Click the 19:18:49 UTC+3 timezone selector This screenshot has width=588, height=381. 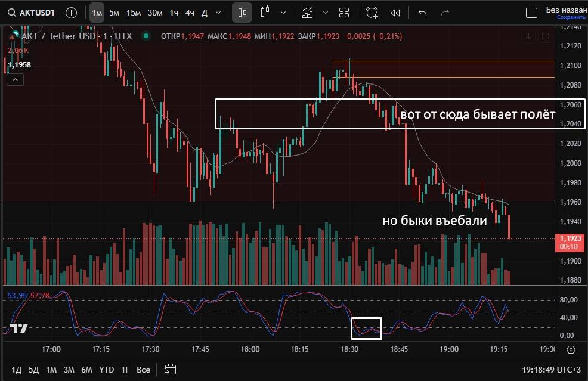pyautogui.click(x=551, y=370)
